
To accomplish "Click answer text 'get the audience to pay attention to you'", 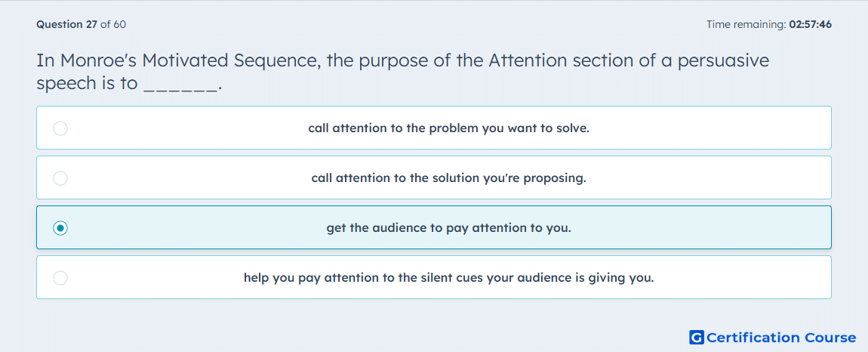I will pyautogui.click(x=449, y=228).
